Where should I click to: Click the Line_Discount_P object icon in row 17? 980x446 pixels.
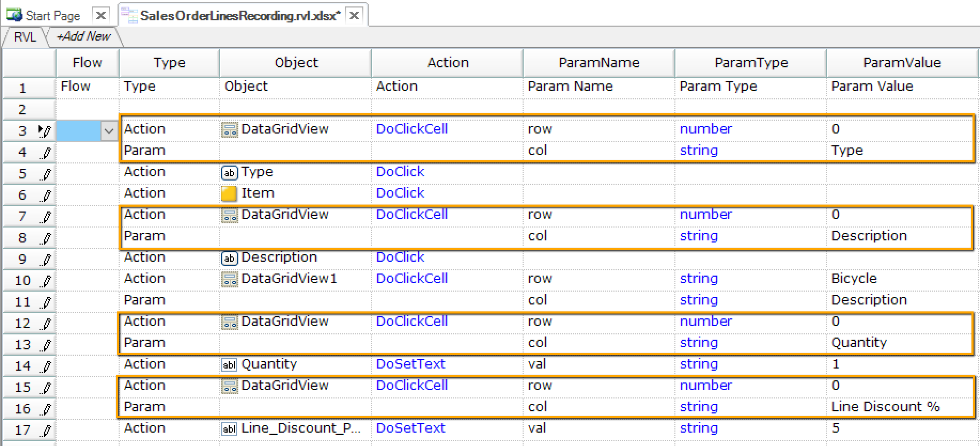pos(229,429)
